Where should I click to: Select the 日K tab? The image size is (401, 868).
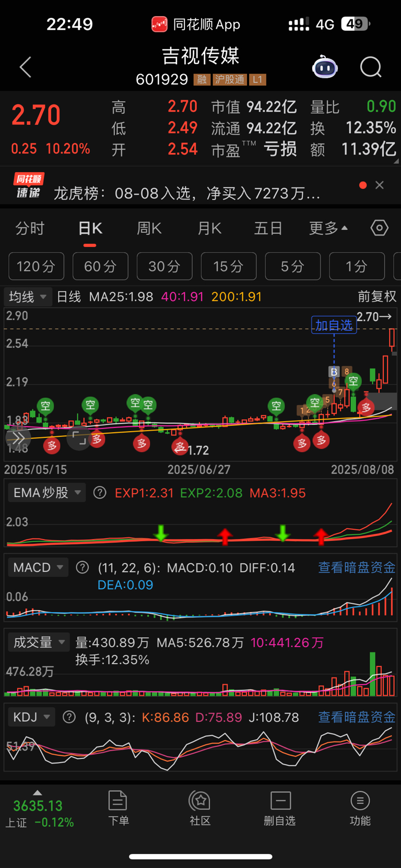click(x=90, y=229)
